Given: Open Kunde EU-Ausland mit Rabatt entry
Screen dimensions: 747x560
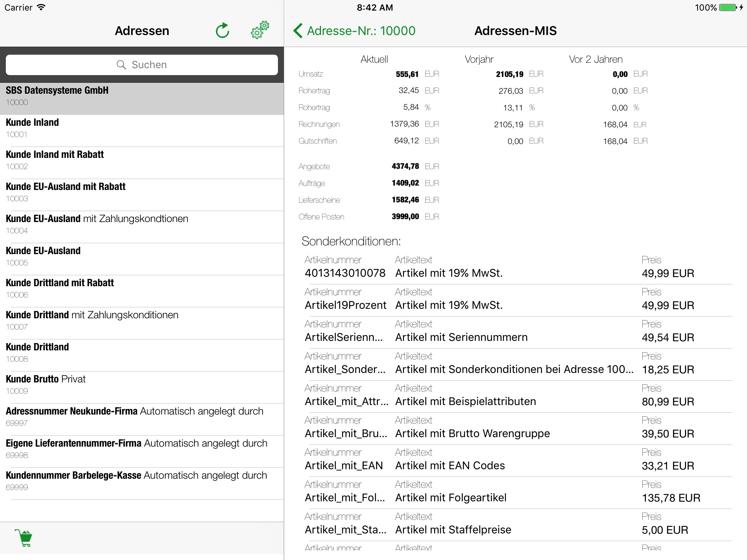Looking at the screenshot, I should click(x=142, y=195).
